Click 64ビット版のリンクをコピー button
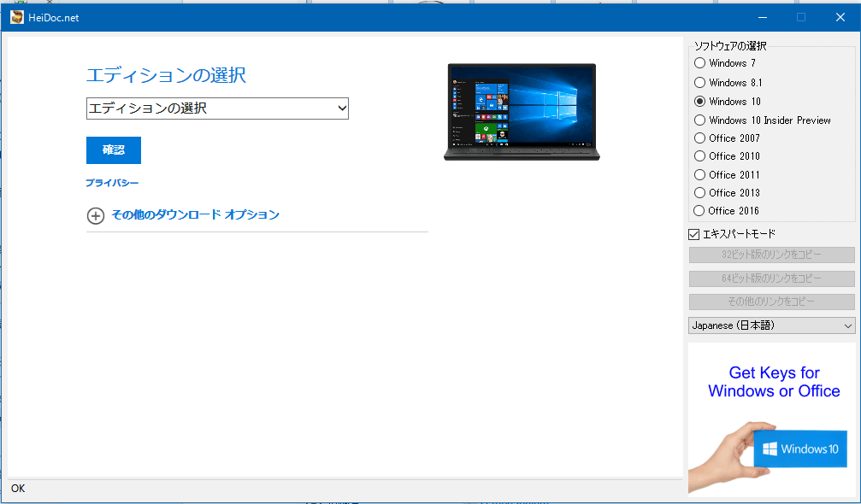Screen dimensions: 861x504 point(771,278)
